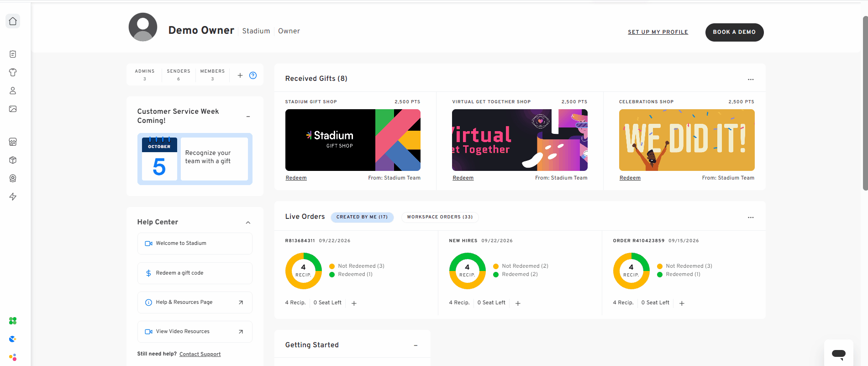Viewport: 868px width, 366px height.
Task: Click the green clover icon in sidebar
Action: [x=13, y=321]
